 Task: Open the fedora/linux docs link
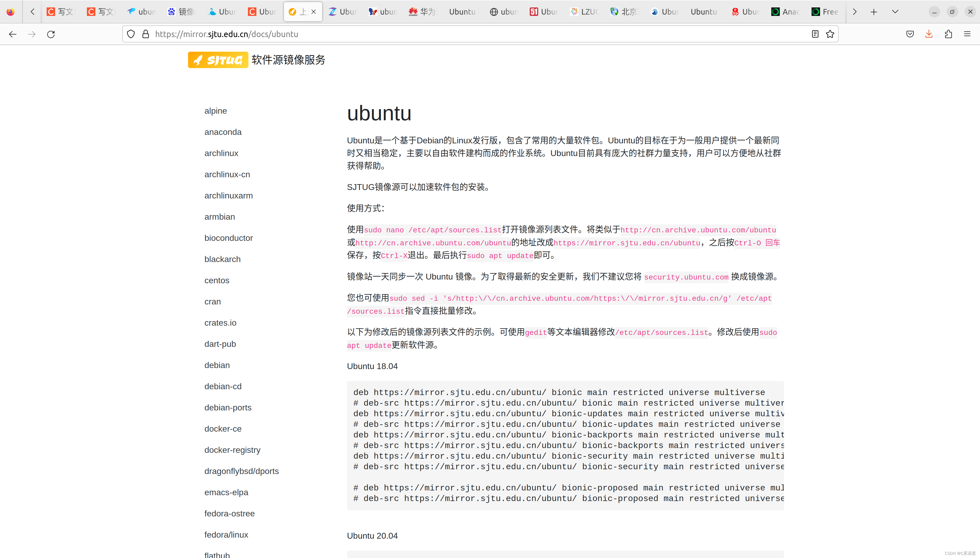click(226, 535)
